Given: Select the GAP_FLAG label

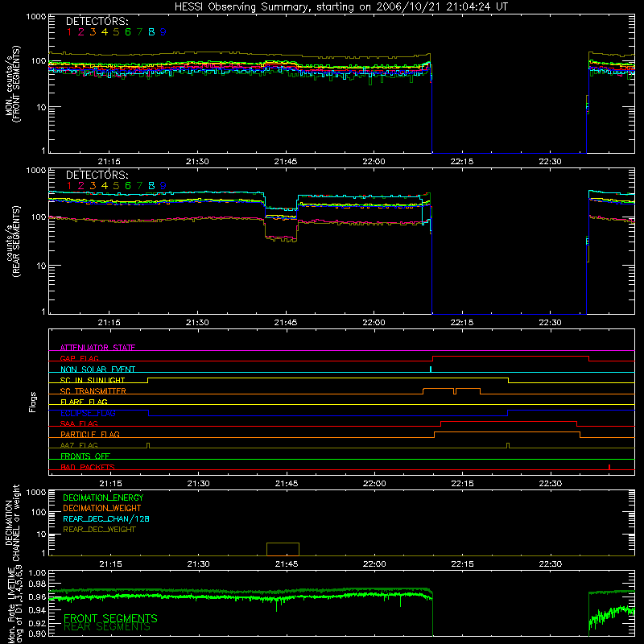Looking at the screenshot, I should (x=79, y=358).
